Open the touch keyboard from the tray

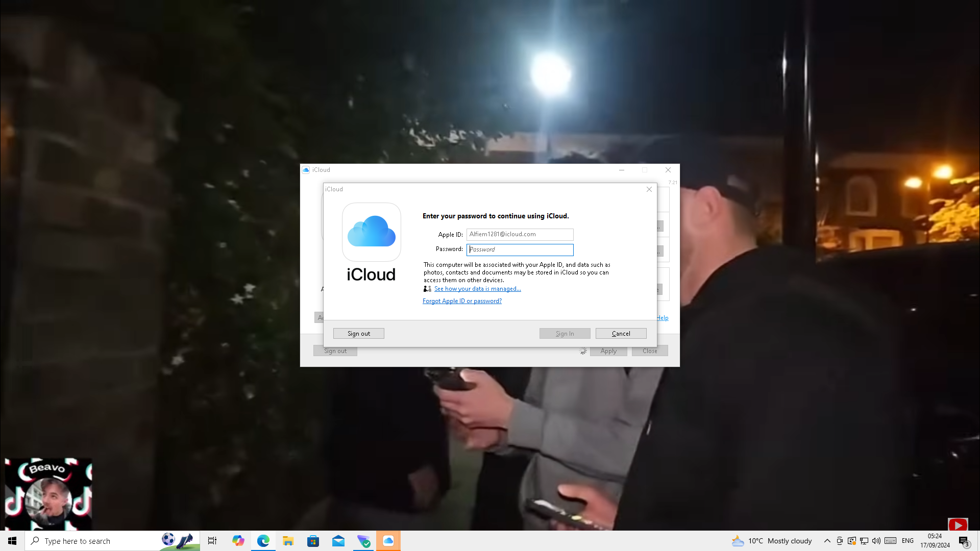click(891, 541)
